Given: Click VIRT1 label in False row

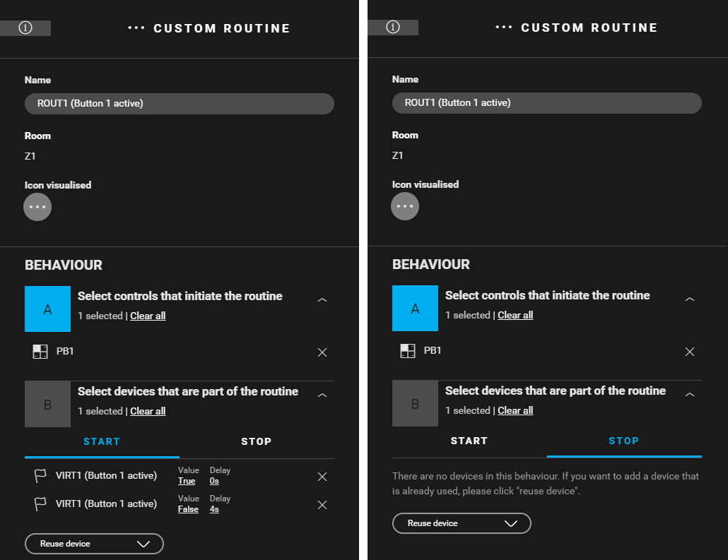Looking at the screenshot, I should click(x=106, y=504).
